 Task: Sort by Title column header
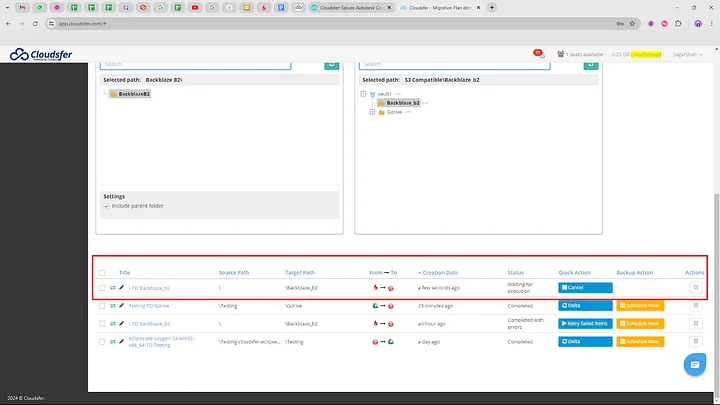click(124, 272)
